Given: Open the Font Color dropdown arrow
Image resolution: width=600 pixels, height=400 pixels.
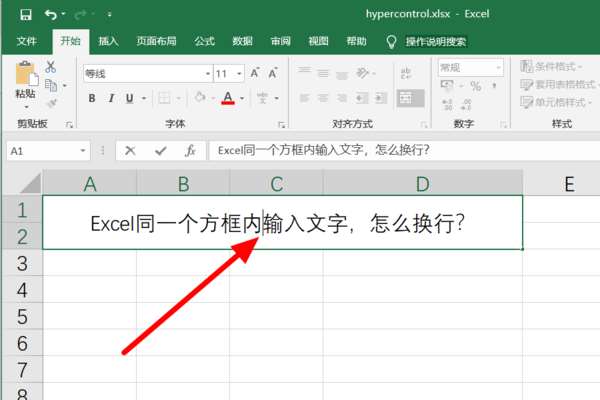Looking at the screenshot, I should pos(242,98).
